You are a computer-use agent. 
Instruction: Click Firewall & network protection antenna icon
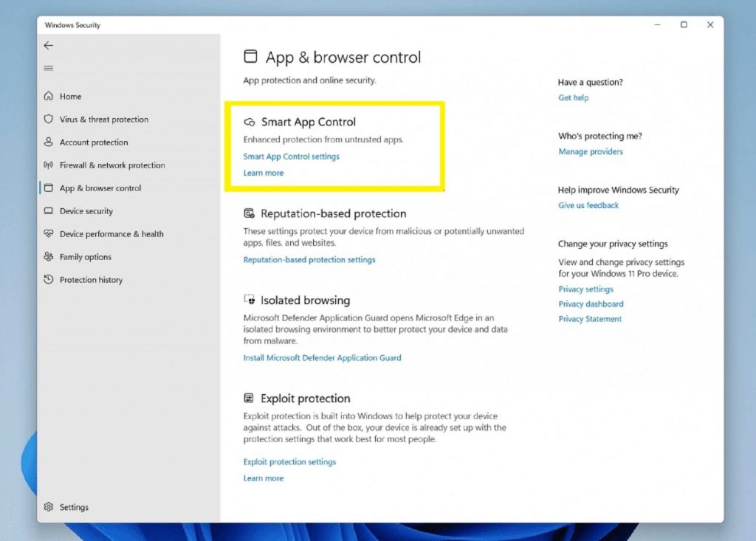point(49,165)
